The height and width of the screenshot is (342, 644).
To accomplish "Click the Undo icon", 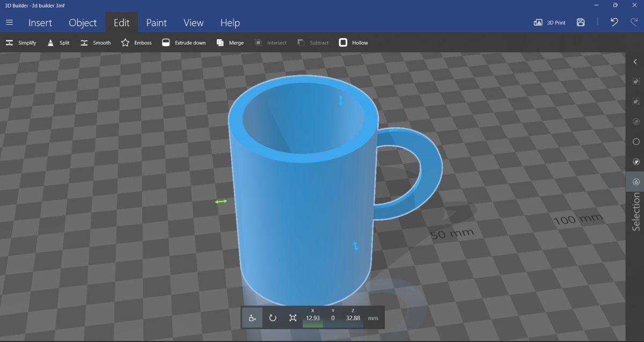I will [613, 22].
